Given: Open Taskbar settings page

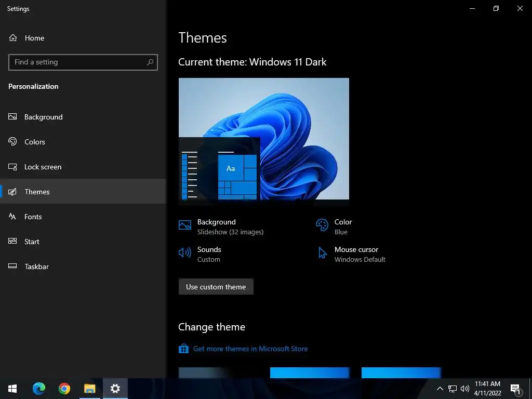Looking at the screenshot, I should [83, 267].
